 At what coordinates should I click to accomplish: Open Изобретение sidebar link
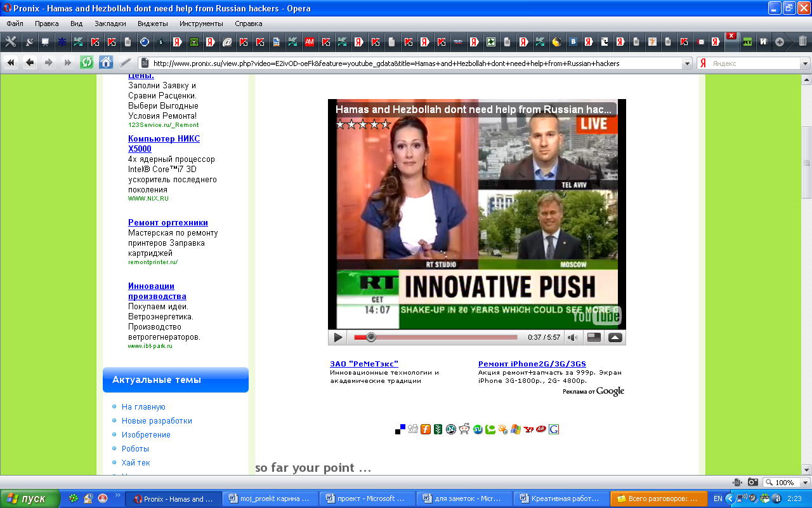(146, 435)
